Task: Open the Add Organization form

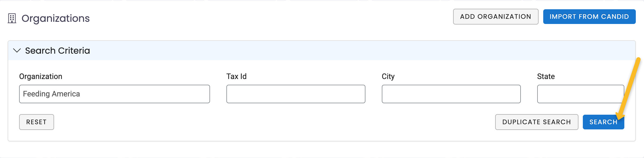Action: pos(495,16)
